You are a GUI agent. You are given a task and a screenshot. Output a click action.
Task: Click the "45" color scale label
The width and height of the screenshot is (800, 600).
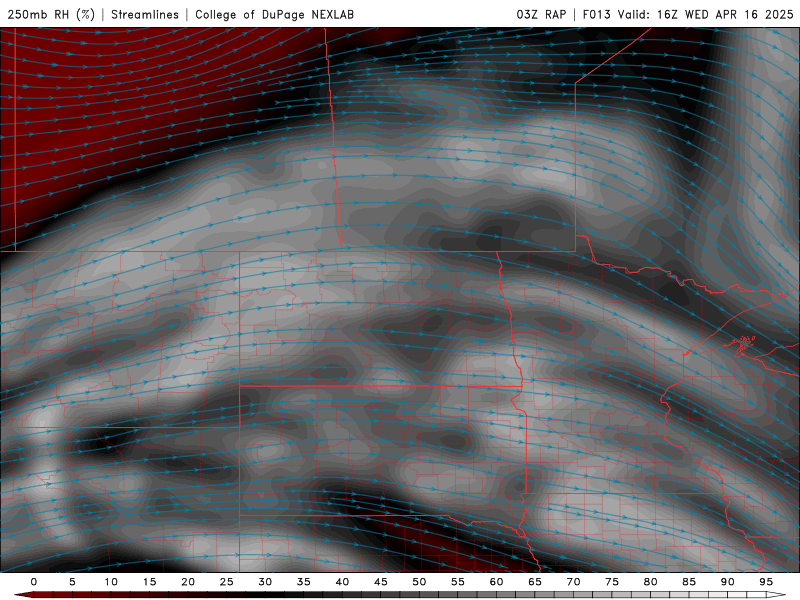pos(381,582)
